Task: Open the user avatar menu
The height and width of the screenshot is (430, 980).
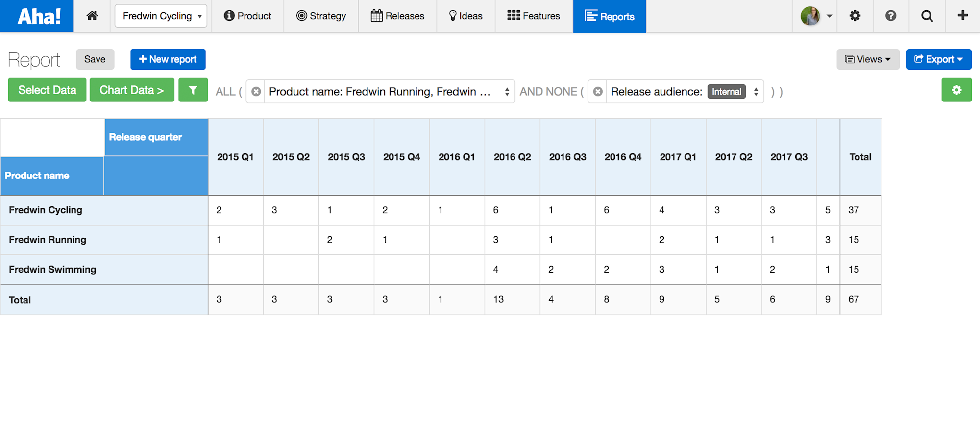Action: point(816,16)
